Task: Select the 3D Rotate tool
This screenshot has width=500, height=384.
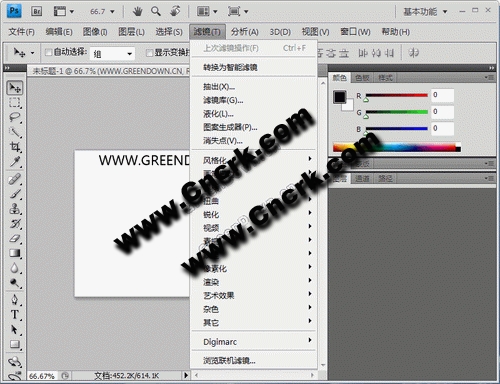Action: click(15, 361)
